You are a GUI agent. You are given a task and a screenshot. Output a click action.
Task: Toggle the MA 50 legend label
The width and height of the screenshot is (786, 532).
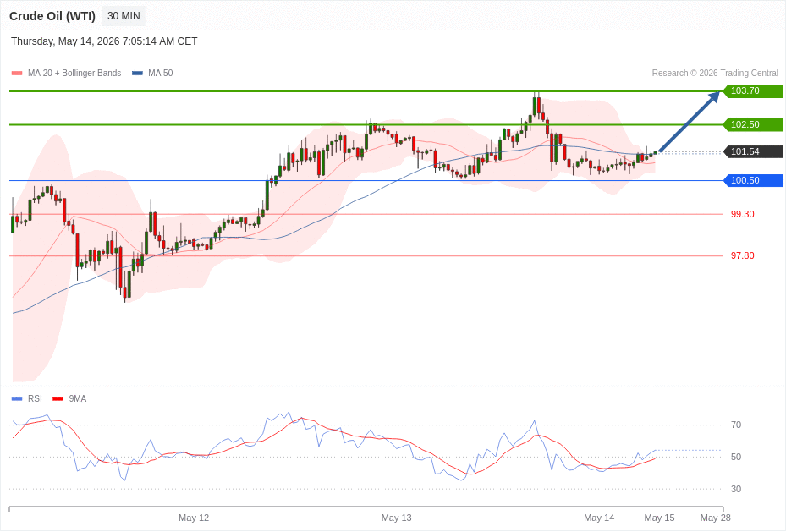tap(161, 73)
